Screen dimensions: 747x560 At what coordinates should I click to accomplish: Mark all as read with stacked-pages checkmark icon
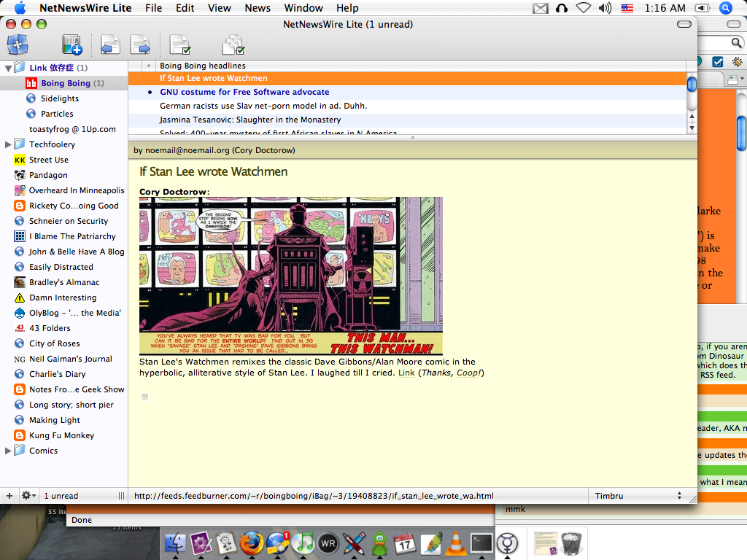233,44
